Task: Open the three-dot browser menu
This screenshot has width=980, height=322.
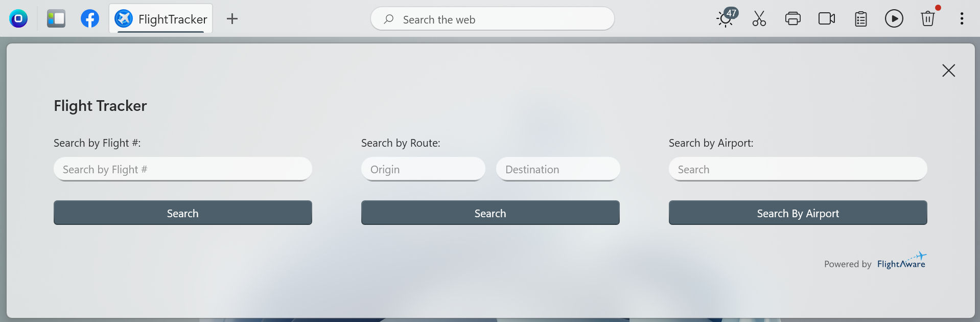Action: point(962,19)
